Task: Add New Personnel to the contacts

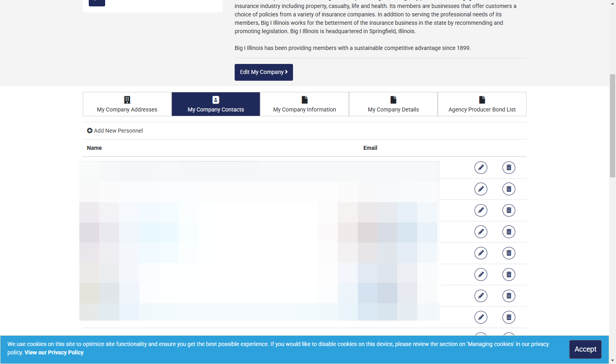Action: tap(115, 131)
